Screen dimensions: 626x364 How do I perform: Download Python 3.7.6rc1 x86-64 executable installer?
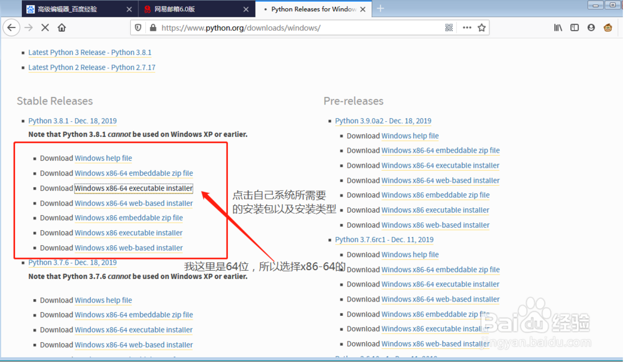pos(440,285)
